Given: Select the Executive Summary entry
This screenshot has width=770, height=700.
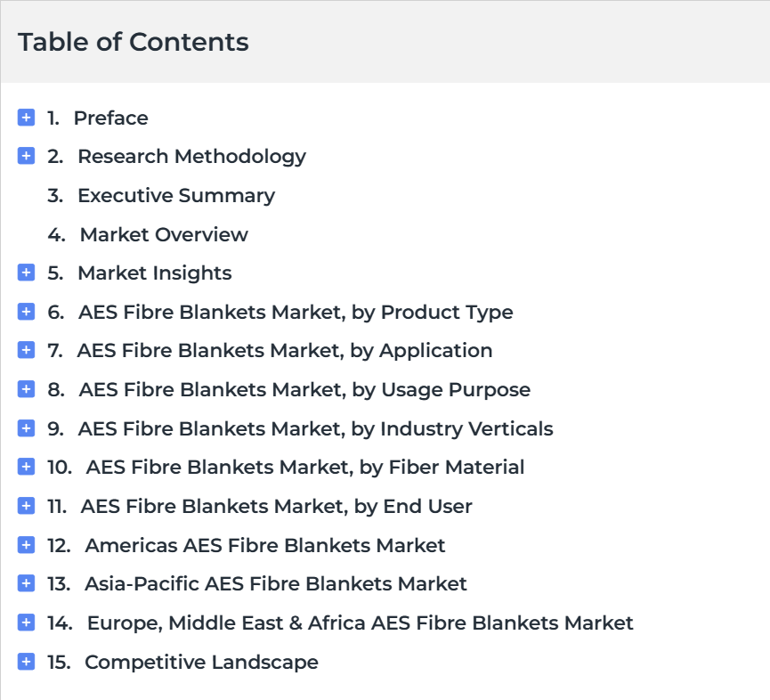Looking at the screenshot, I should pos(175,195).
